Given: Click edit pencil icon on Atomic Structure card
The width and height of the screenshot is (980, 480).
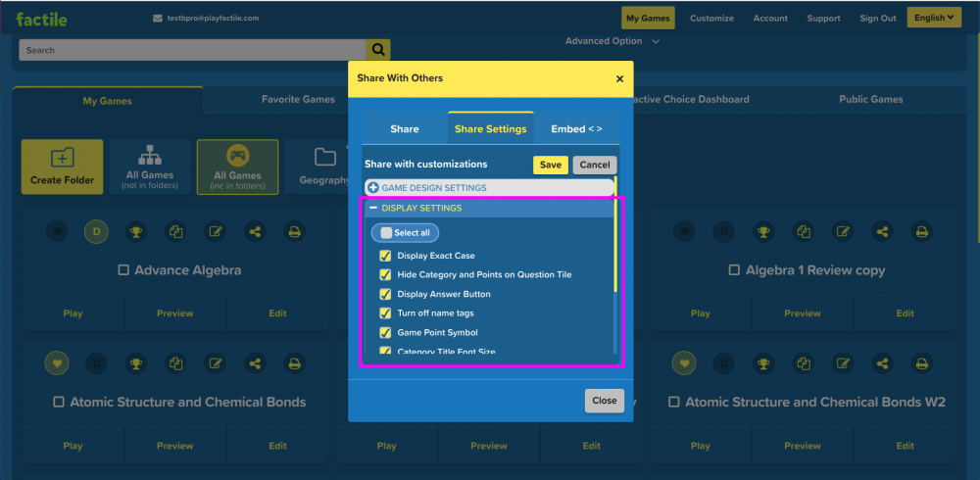Looking at the screenshot, I should (x=216, y=363).
